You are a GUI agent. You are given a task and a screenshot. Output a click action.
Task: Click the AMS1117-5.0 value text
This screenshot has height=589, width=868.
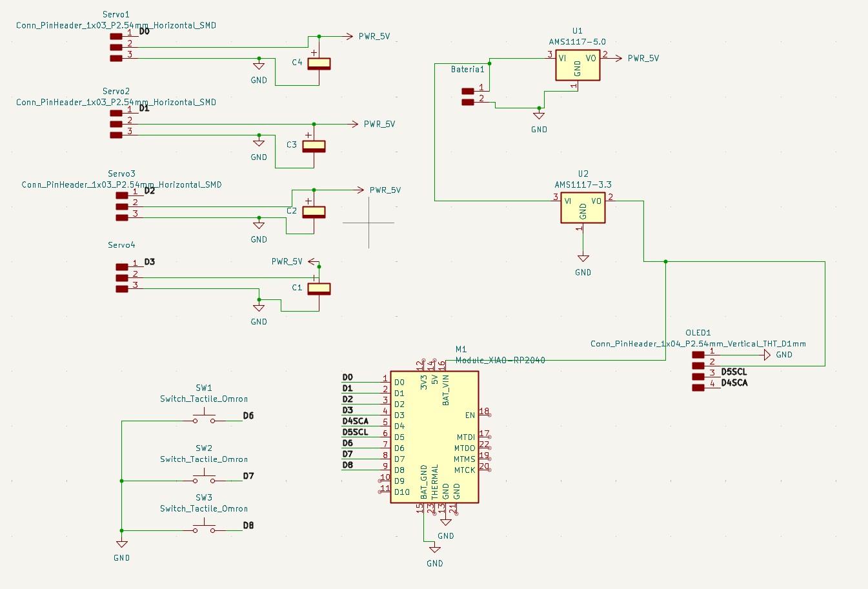[577, 42]
